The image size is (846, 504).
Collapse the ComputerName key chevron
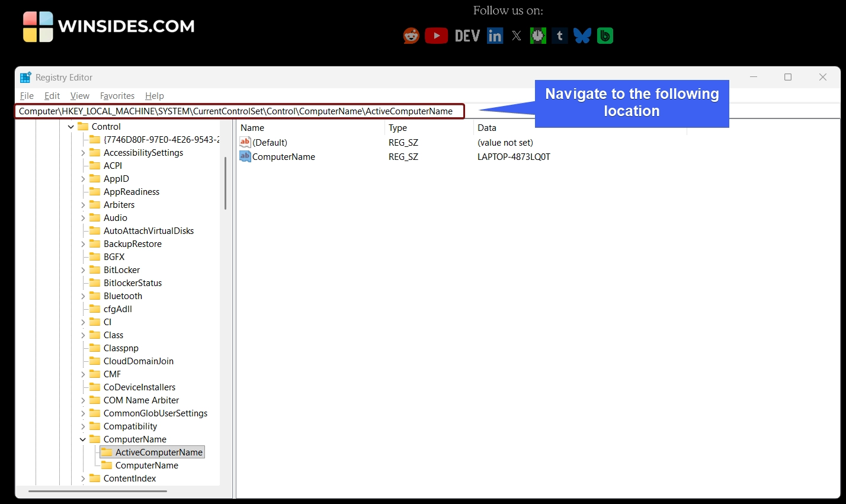coord(83,439)
